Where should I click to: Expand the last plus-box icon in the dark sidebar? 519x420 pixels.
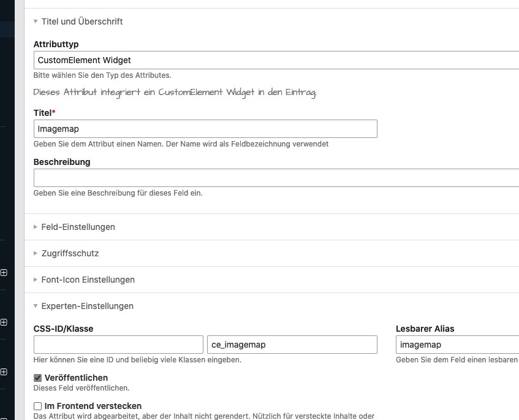(4, 372)
